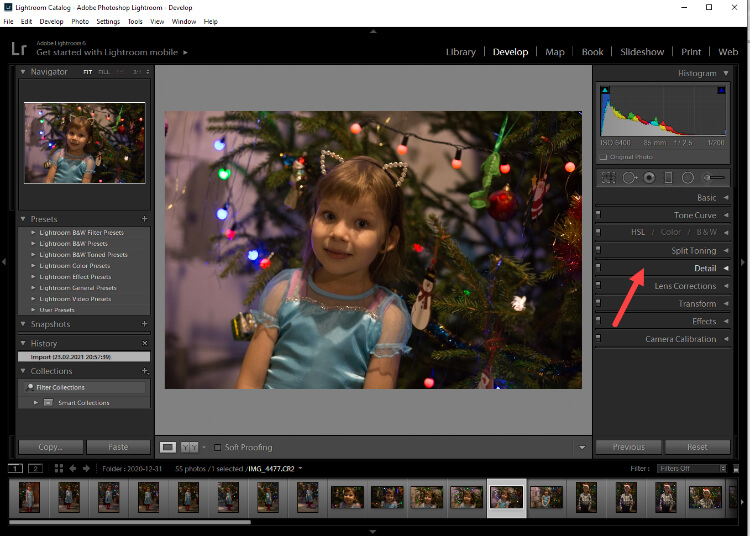Add a new collection with plus icon
Image resolution: width=750 pixels, height=536 pixels.
pos(145,371)
